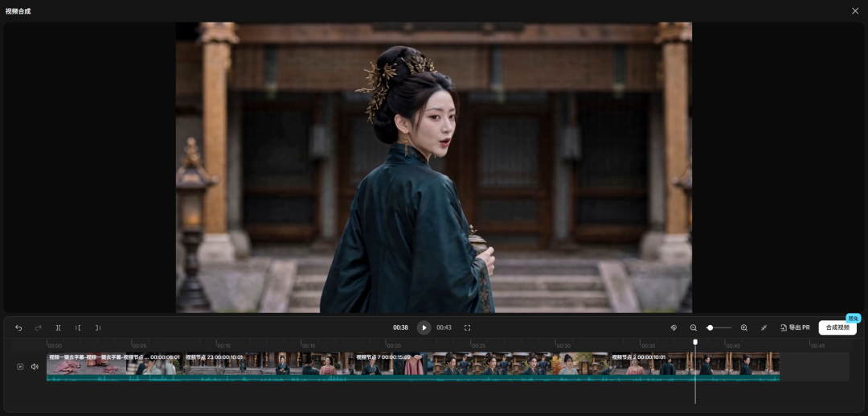Viewport: 868px width, 416px height.
Task: Click the video preview canvas
Action: [x=434, y=167]
